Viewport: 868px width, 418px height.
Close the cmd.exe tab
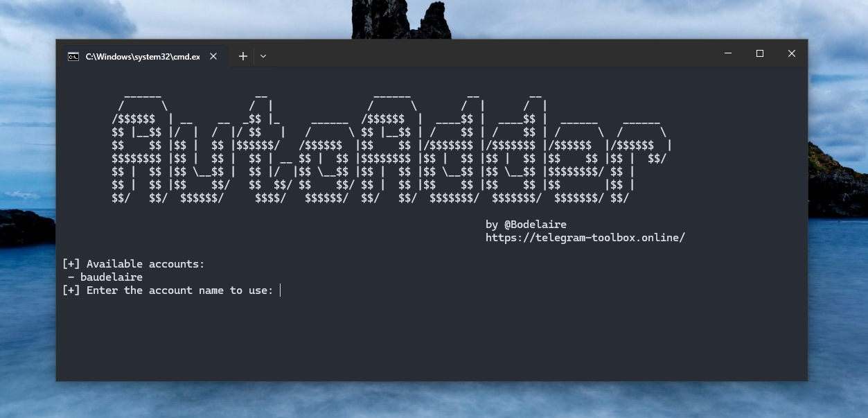click(x=213, y=57)
